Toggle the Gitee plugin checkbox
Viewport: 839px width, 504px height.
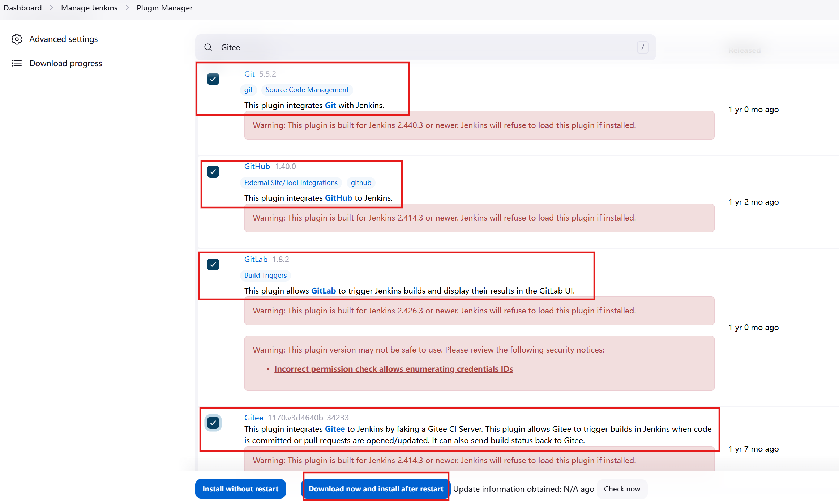click(x=213, y=423)
